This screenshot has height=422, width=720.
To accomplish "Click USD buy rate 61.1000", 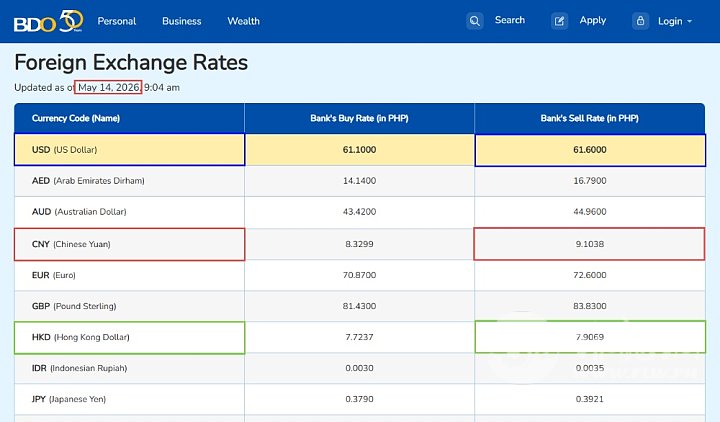I will pyautogui.click(x=359, y=150).
